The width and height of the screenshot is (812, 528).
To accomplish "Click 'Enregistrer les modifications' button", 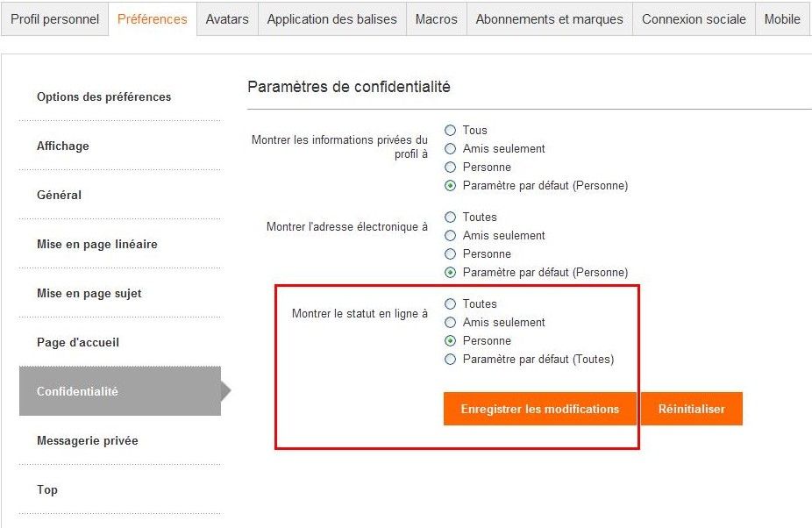I will click(x=539, y=409).
